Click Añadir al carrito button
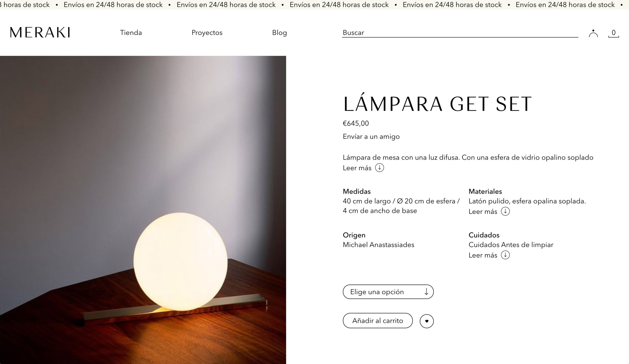Screen dimensions: 629x364 (377, 321)
